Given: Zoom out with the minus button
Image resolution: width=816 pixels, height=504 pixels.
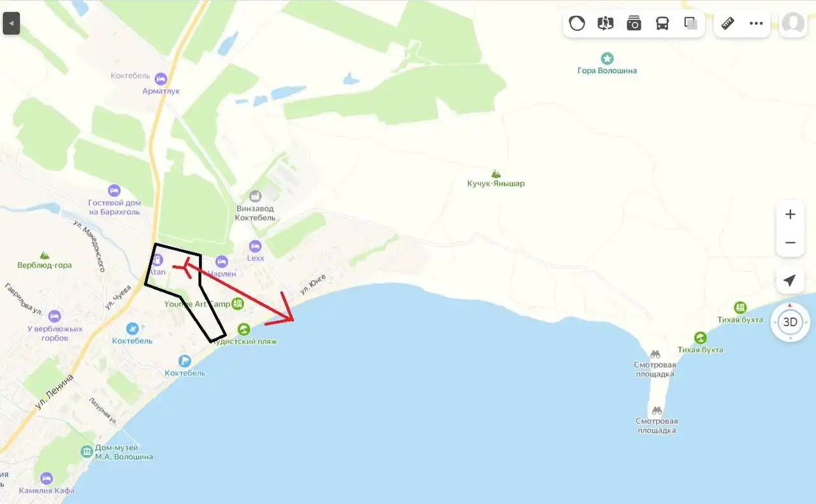Looking at the screenshot, I should pos(790,243).
